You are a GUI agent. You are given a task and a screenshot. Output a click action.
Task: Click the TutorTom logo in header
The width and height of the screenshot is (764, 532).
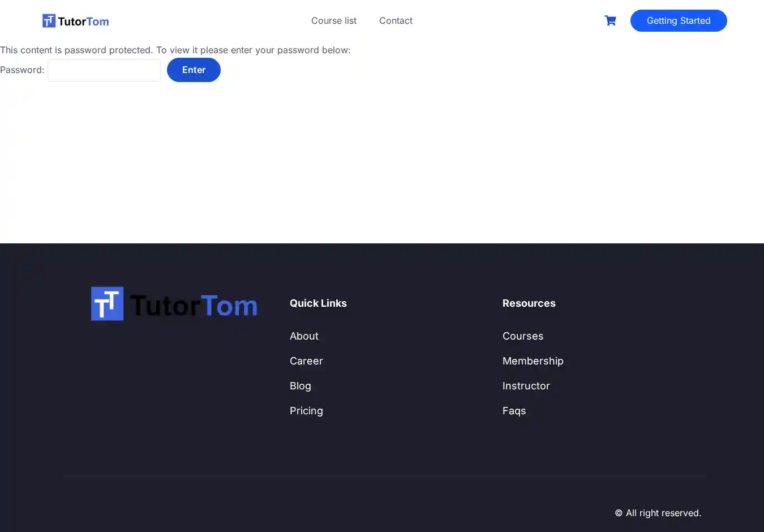click(75, 21)
